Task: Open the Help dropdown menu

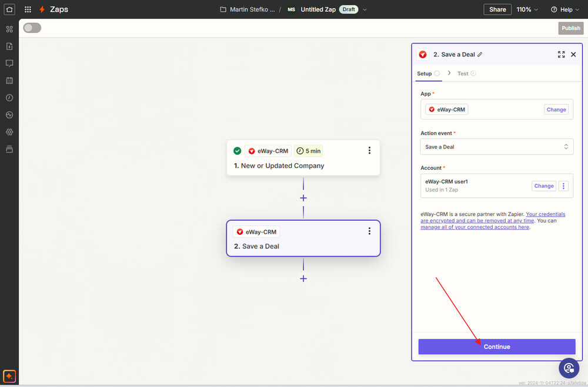Action: pos(565,9)
